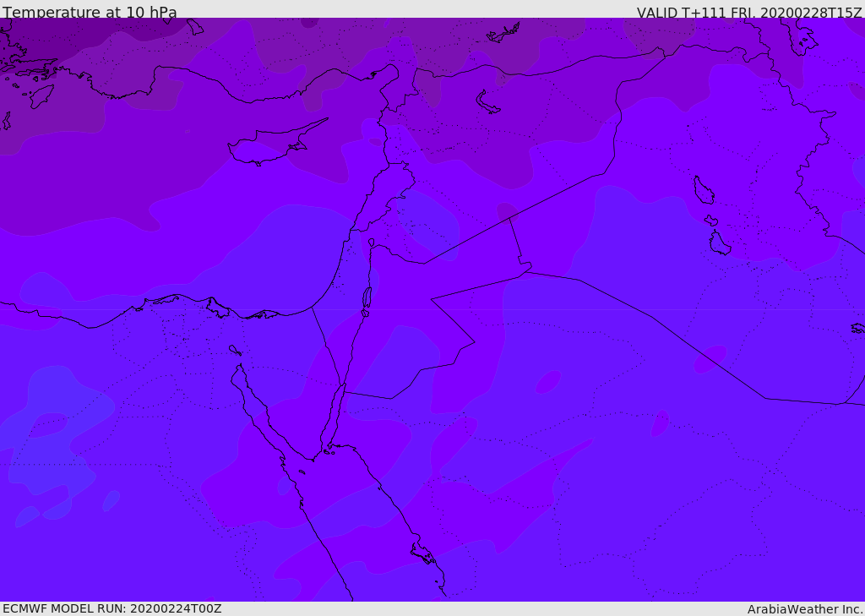
Task: Click the 'Temperature at 10 hPa' title
Action: pyautogui.click(x=90, y=12)
